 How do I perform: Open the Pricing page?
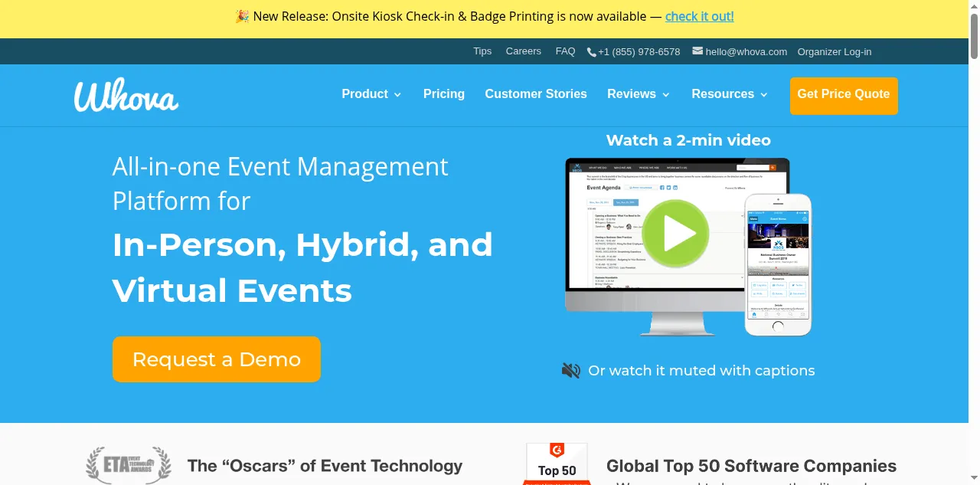pyautogui.click(x=444, y=94)
